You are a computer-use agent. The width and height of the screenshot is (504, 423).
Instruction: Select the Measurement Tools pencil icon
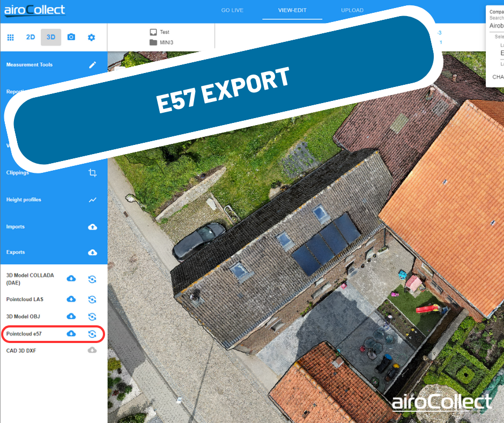[x=92, y=65]
